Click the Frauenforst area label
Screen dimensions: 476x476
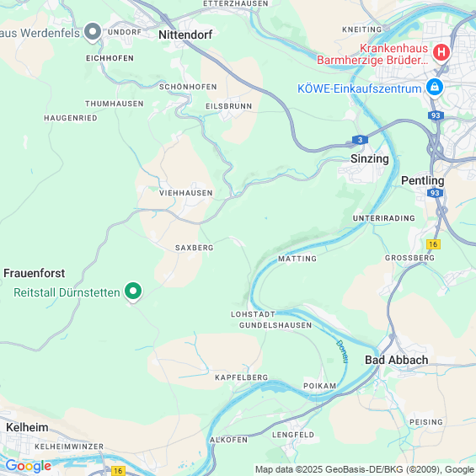(x=34, y=273)
